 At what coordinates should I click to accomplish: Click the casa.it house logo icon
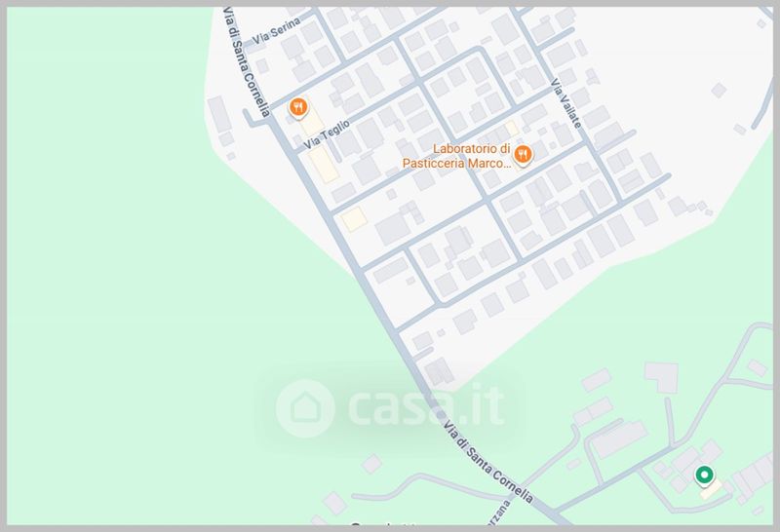[305, 408]
